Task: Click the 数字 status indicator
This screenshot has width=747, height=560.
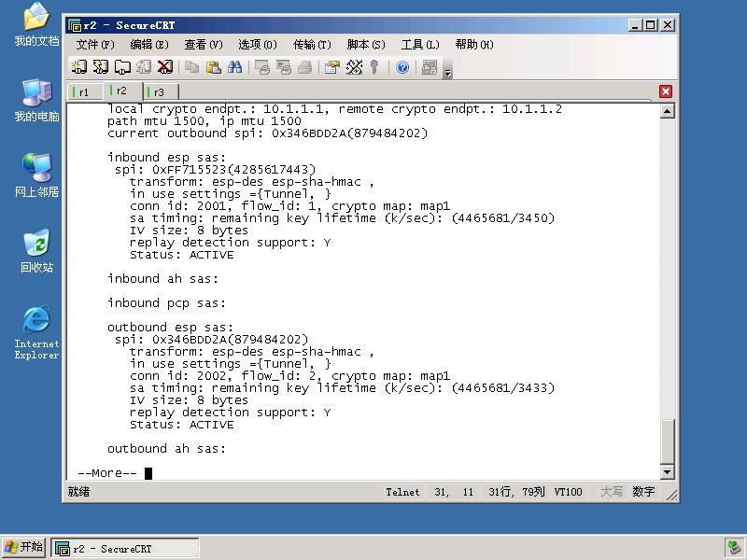Action: 643,492
